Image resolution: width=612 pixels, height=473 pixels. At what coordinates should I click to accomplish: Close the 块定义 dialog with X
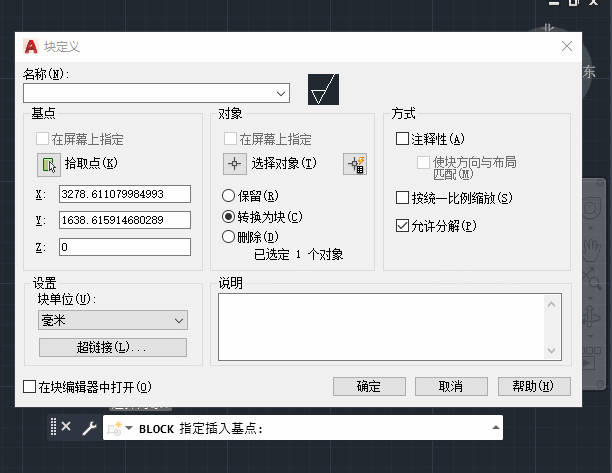coord(567,46)
